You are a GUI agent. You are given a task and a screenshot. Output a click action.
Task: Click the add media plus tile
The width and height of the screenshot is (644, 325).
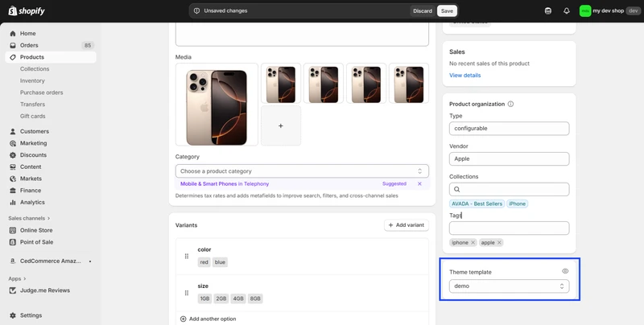281,125
